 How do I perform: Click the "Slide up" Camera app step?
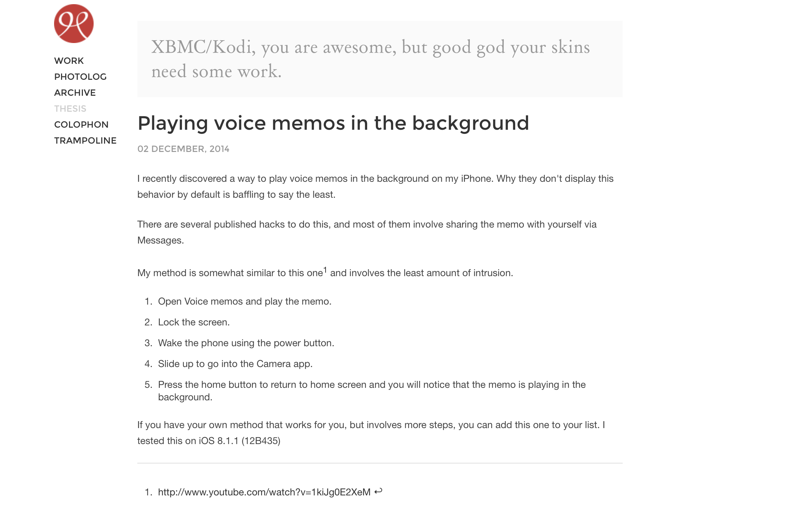[235, 364]
